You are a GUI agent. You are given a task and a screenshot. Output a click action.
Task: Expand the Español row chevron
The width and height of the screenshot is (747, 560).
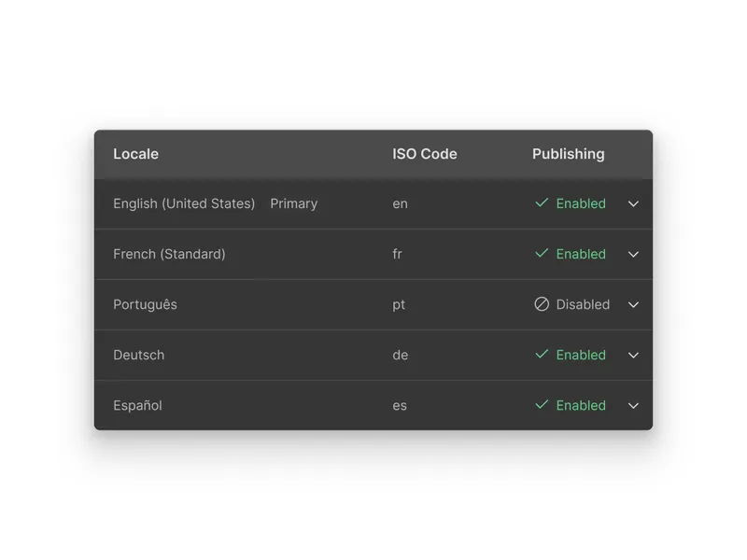point(633,405)
